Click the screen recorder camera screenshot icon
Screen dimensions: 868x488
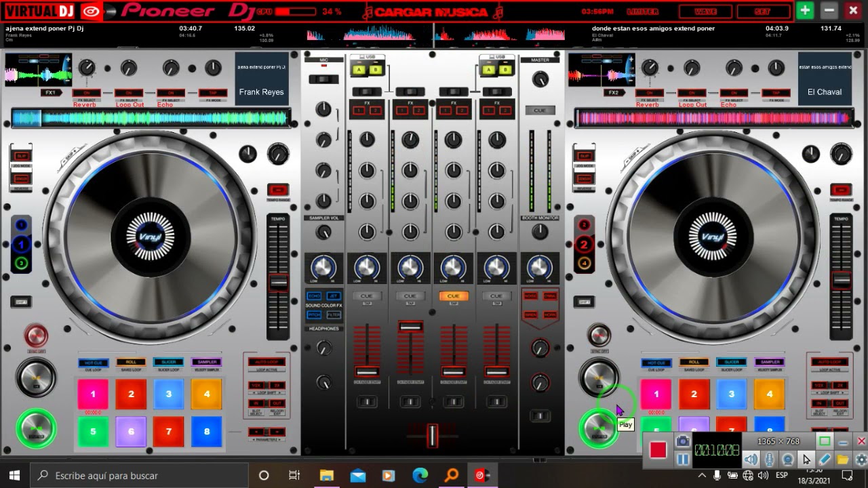(x=683, y=441)
